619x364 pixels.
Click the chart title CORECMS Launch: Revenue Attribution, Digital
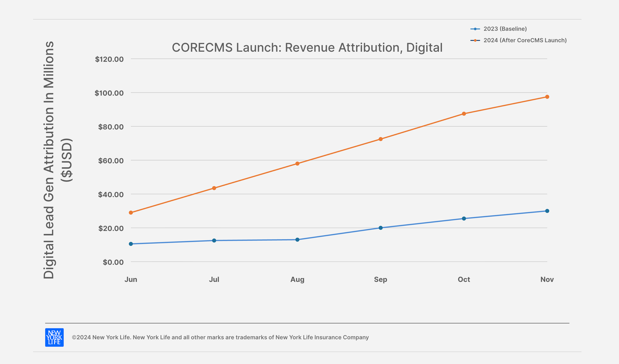tap(307, 48)
